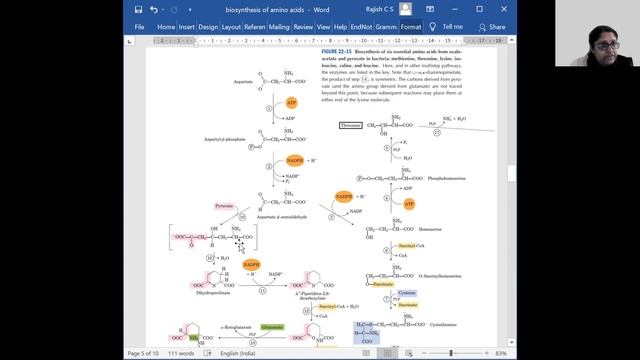This screenshot has width=640, height=360.
Task: Click the down arrow of vertical scrollbar
Action: pyautogui.click(x=511, y=342)
